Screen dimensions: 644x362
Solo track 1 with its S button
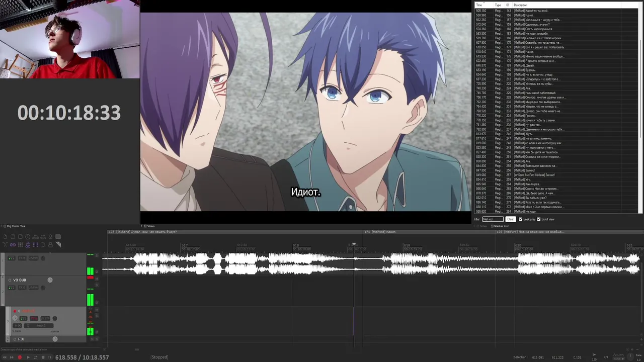(97, 255)
